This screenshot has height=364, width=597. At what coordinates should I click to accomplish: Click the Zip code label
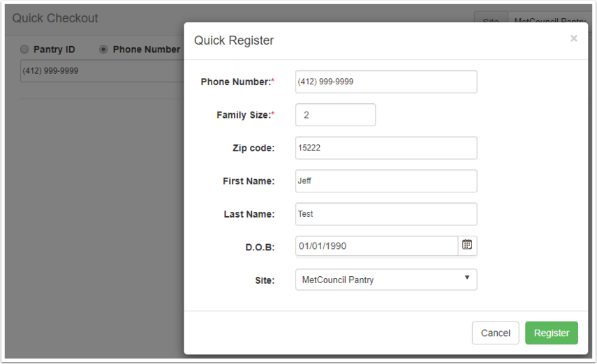coord(253,148)
